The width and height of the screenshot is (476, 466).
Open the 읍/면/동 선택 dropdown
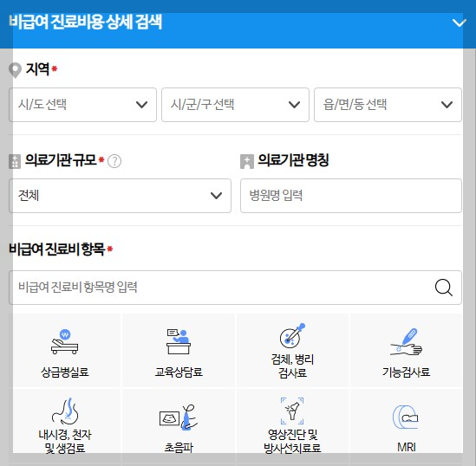[x=388, y=105]
